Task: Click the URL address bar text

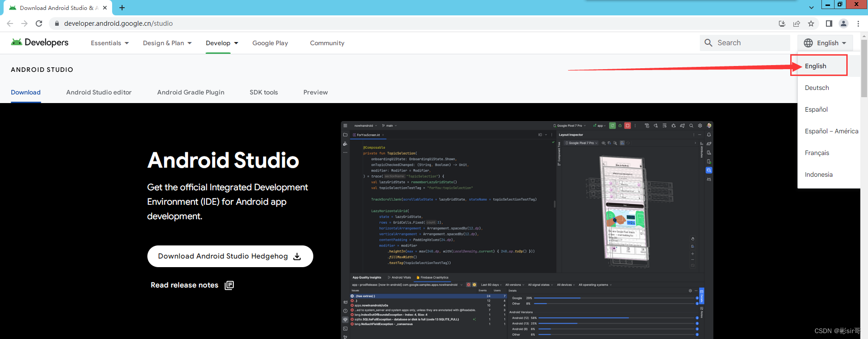Action: tap(118, 24)
